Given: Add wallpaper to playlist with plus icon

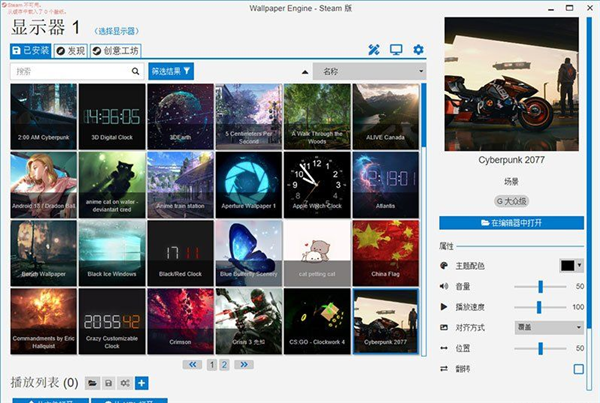Looking at the screenshot, I should coord(141,383).
